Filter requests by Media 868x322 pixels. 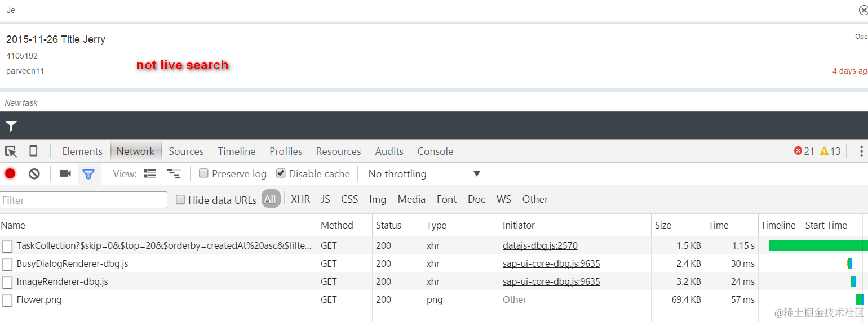(x=411, y=199)
